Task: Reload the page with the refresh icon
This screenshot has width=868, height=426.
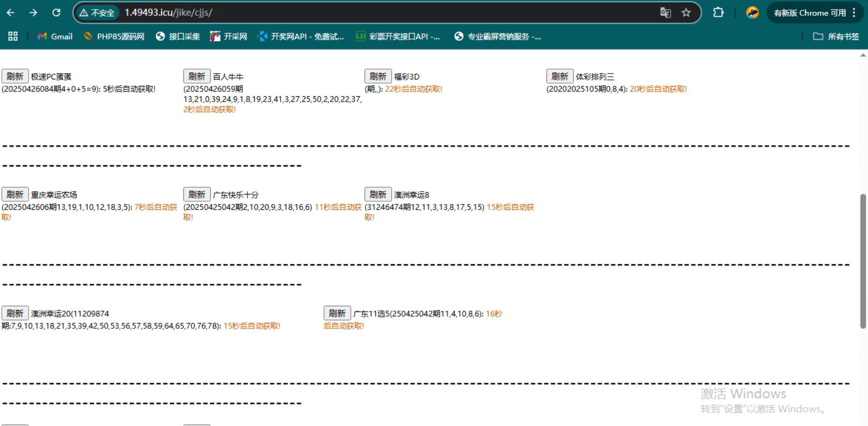Action: (x=56, y=13)
